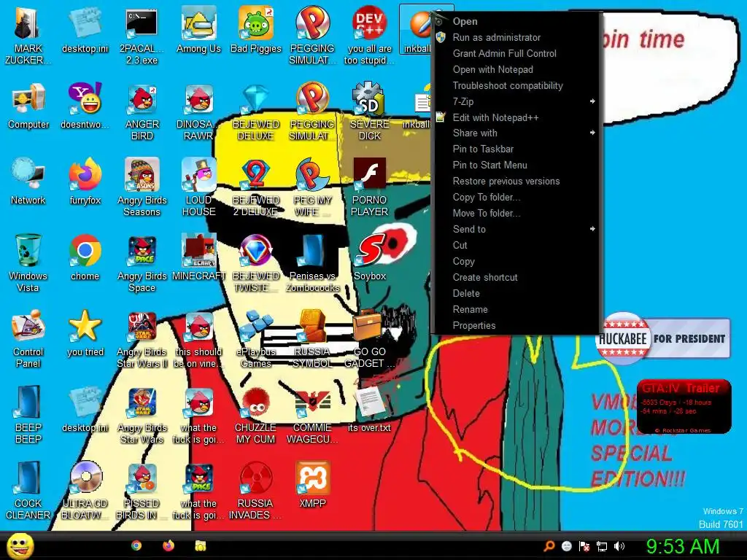Screen dimensions: 747x560
Task: Select Pin to Taskbar
Action: 516,149
